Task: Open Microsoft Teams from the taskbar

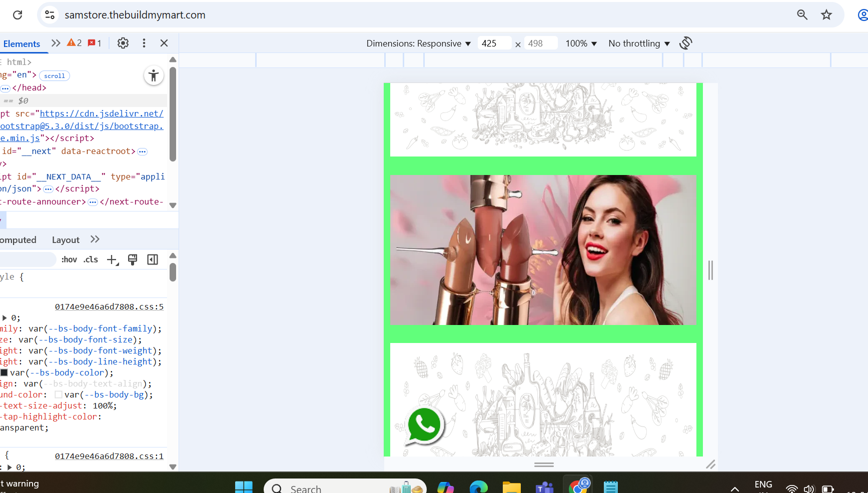Action: point(545,486)
